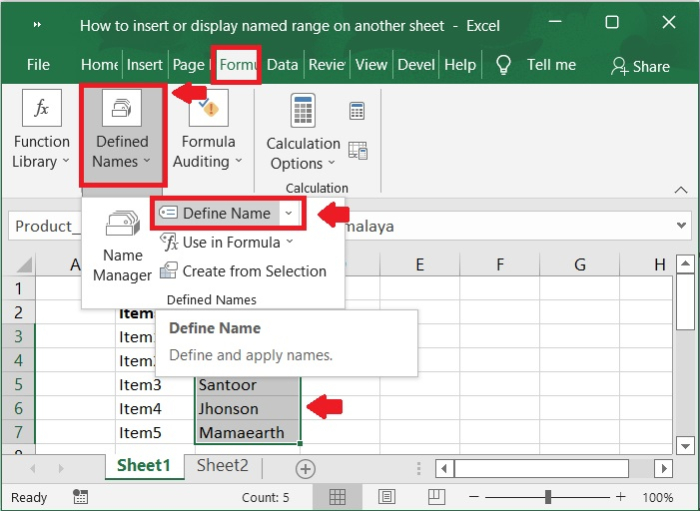The image size is (700, 511).
Task: Click the Calculate Sheet icon
Action: [x=358, y=150]
